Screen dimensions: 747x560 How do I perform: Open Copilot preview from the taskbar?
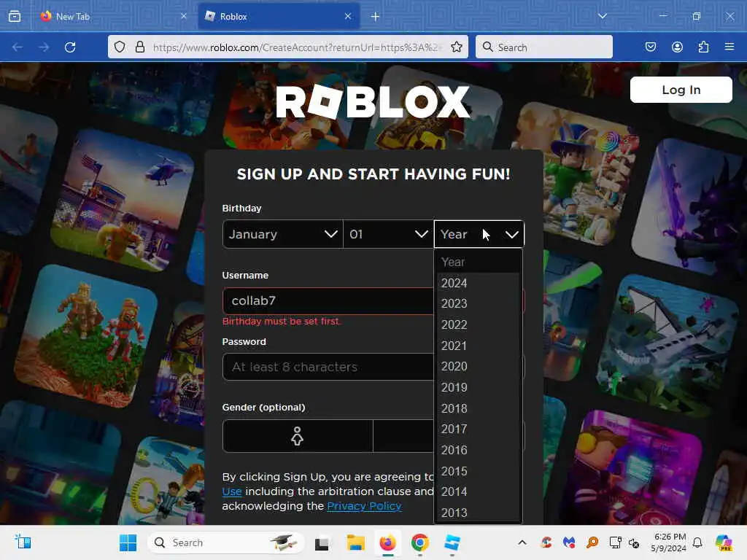[724, 542]
